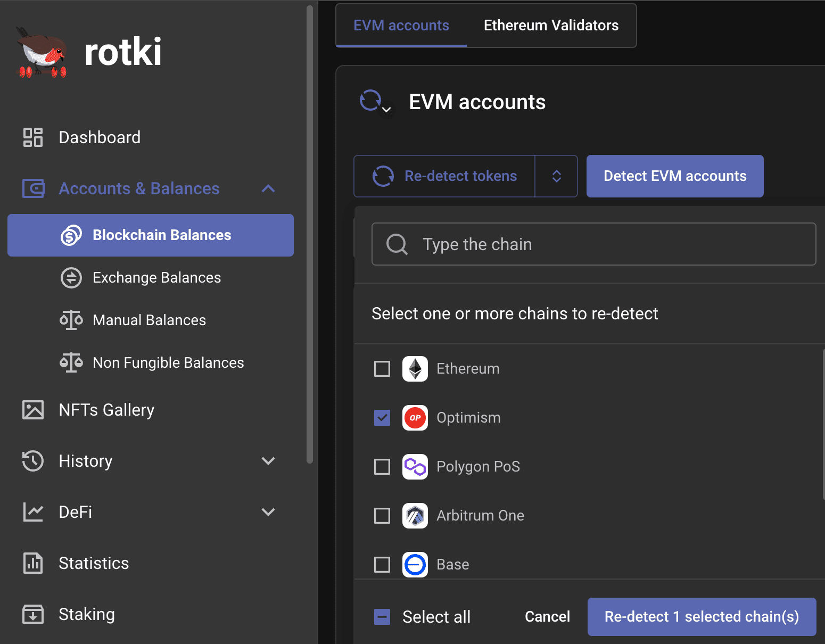
Task: Click the Exchange Balances swap icon
Action: coord(71,278)
